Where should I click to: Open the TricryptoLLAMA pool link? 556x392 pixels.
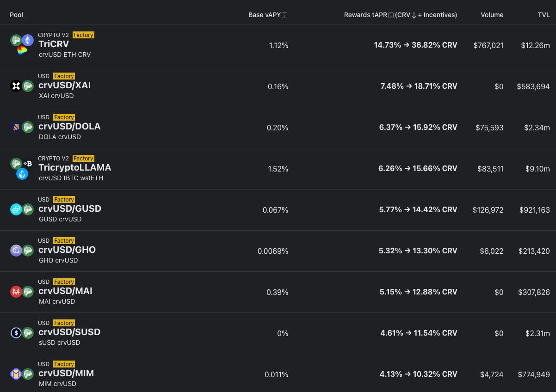tap(74, 168)
